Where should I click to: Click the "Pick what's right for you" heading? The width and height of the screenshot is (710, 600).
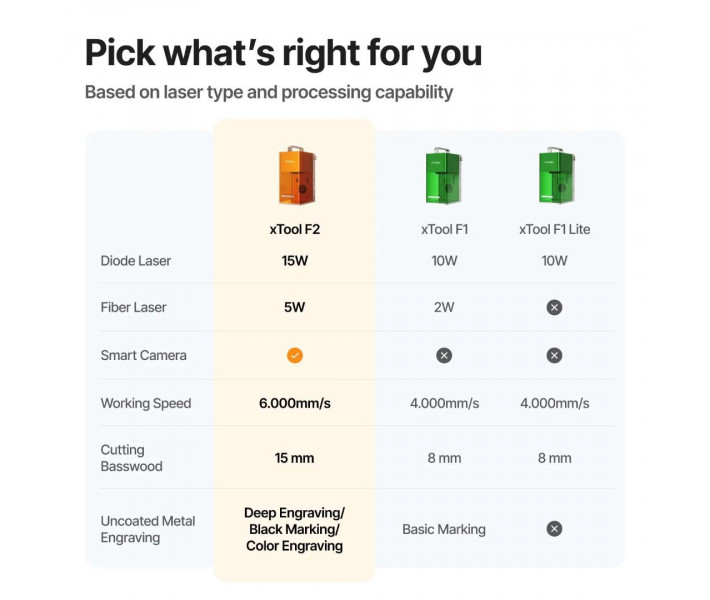coord(283,52)
